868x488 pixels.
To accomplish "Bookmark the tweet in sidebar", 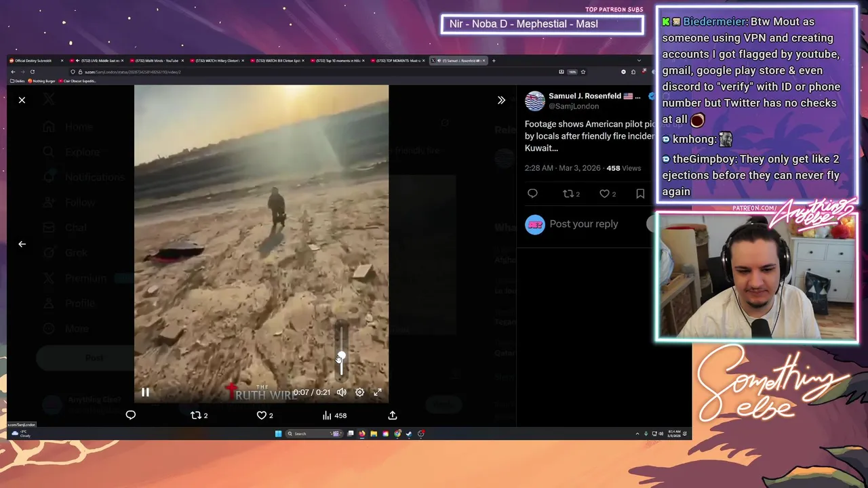I will click(x=640, y=194).
